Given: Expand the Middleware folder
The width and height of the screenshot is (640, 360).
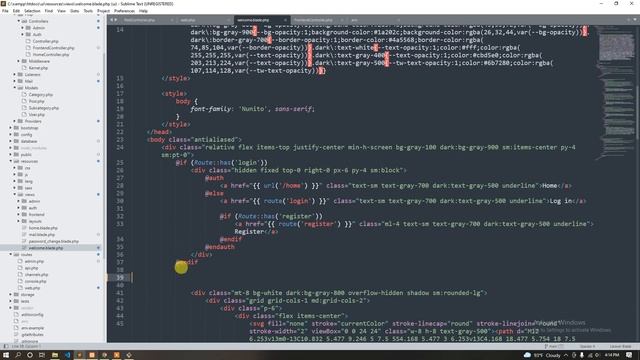Looking at the screenshot, I should click(18, 61).
